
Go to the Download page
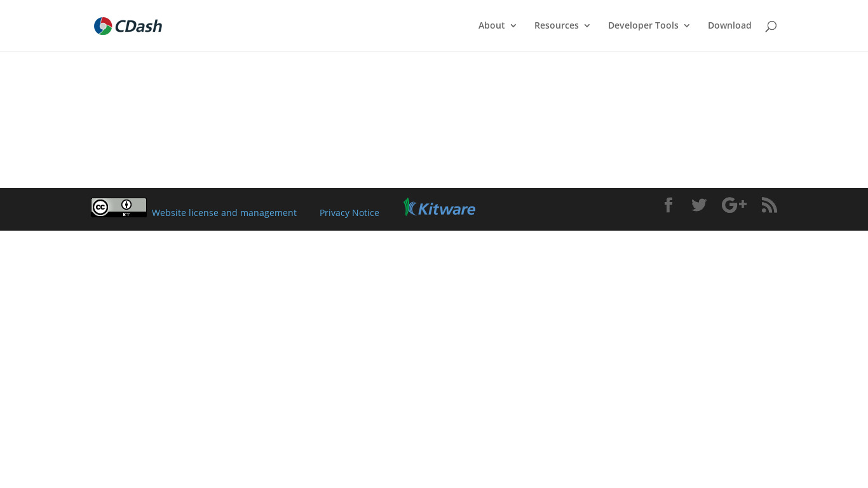point(729,25)
